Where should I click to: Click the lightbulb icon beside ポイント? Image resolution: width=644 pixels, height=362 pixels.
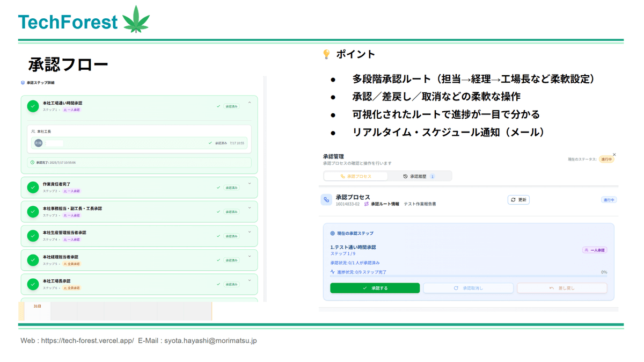[326, 54]
